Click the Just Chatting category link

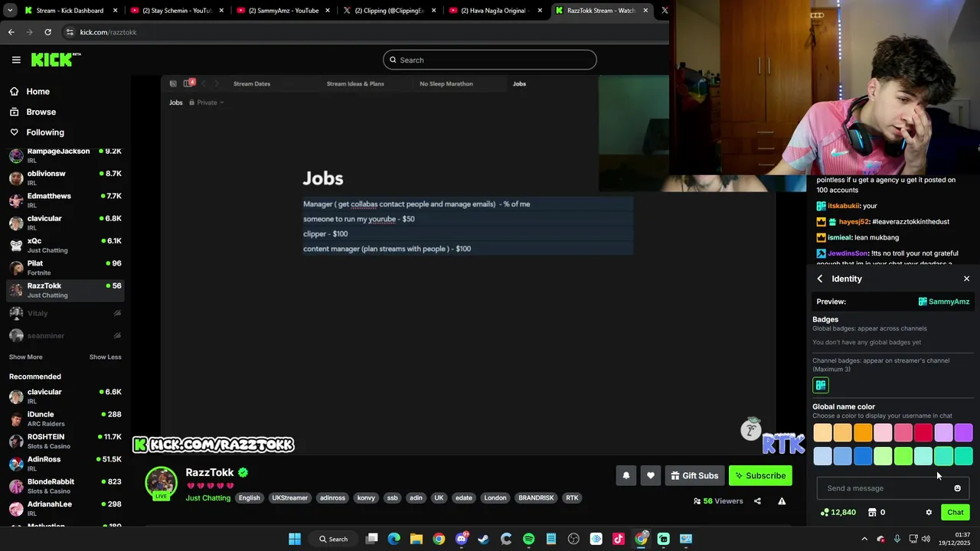coord(207,497)
